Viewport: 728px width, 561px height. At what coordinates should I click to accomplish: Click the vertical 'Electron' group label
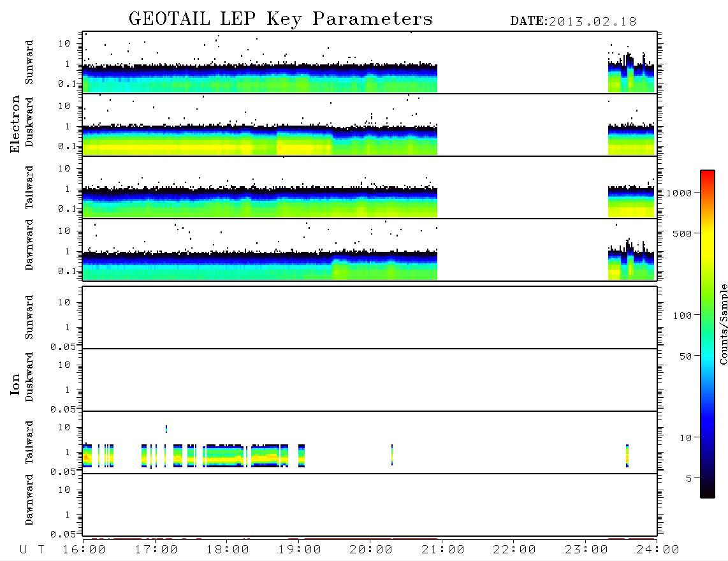coord(15,124)
